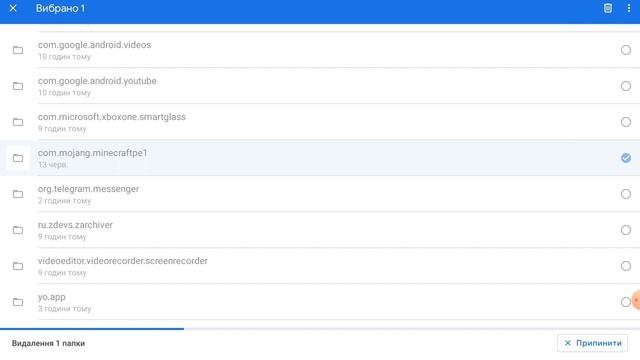Viewport: 640px width, 360px height.
Task: Open the com.google.android.youtube folder name
Action: pyautogui.click(x=97, y=81)
